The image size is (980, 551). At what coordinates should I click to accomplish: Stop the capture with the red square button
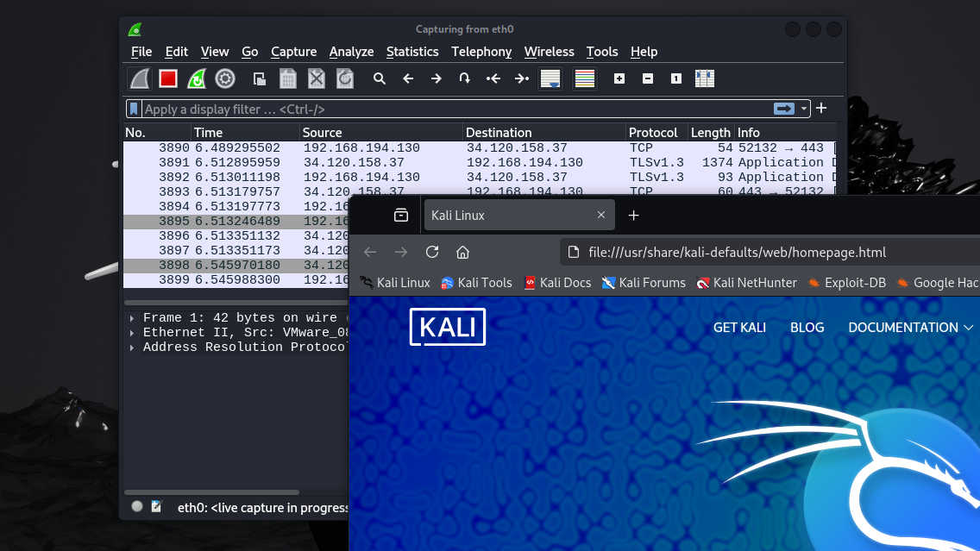(x=168, y=78)
